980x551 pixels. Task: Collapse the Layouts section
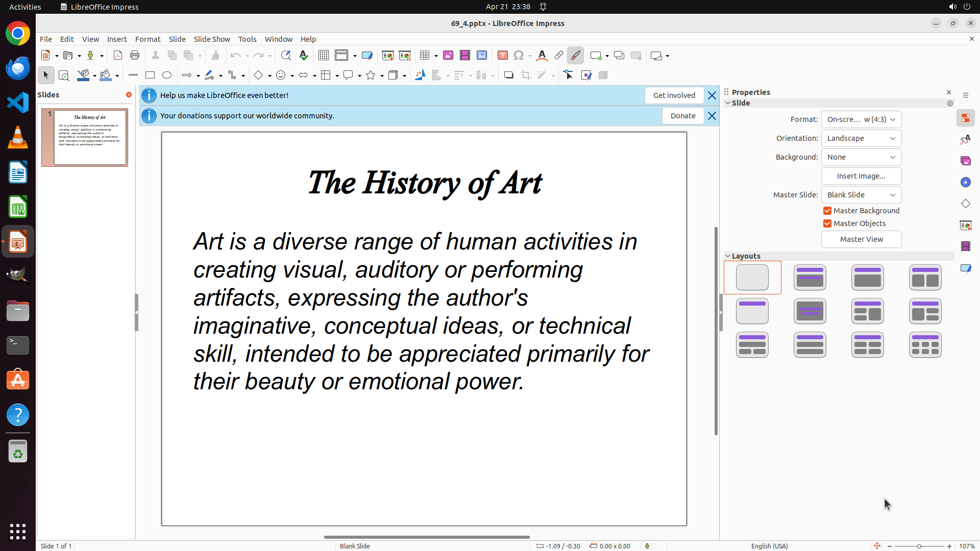(x=728, y=256)
